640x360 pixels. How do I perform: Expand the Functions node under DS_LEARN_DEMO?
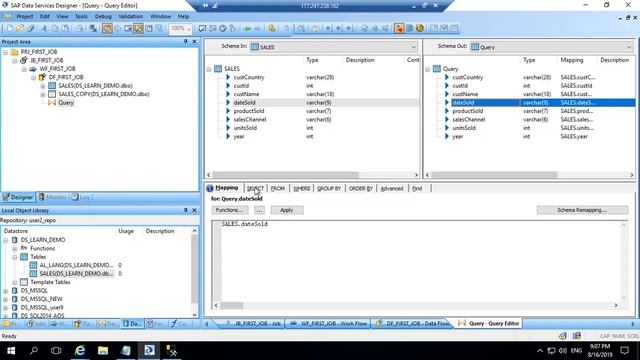click(15, 249)
